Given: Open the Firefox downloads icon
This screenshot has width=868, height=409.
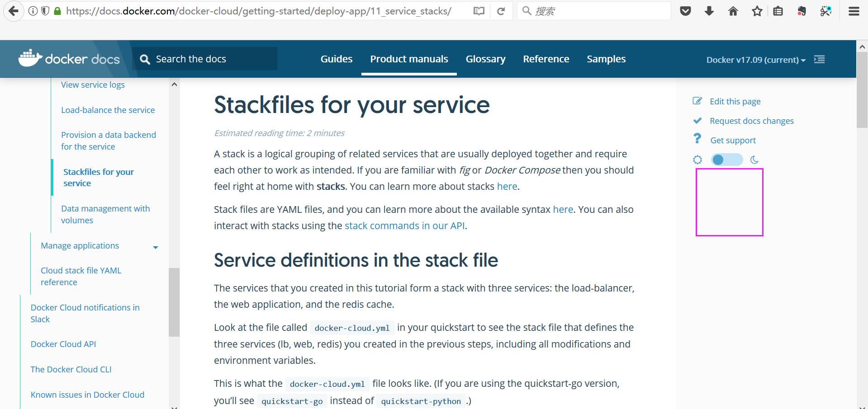Looking at the screenshot, I should tap(709, 10).
